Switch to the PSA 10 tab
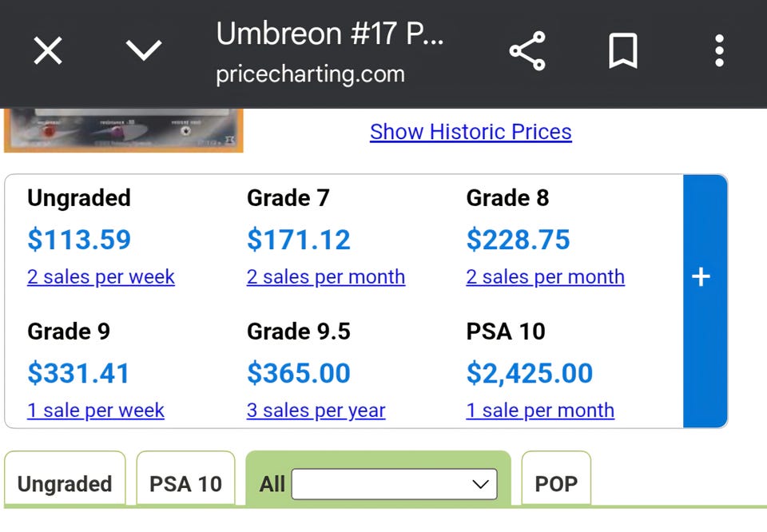This screenshot has width=767, height=532. 185,484
